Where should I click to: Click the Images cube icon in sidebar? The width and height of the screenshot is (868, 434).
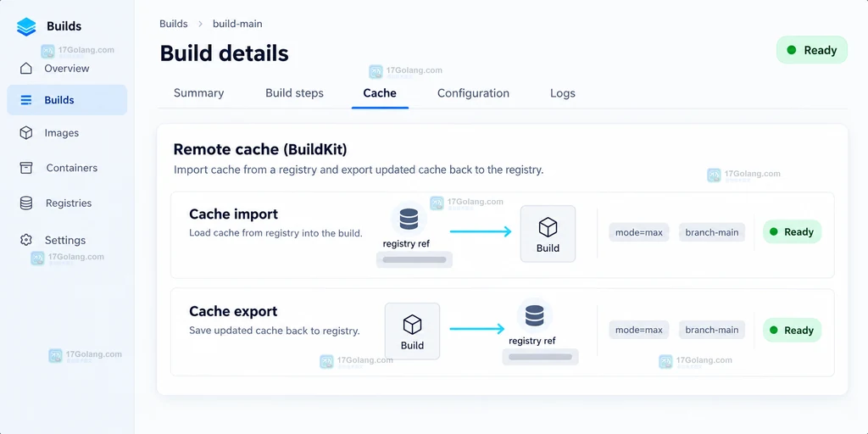26,133
